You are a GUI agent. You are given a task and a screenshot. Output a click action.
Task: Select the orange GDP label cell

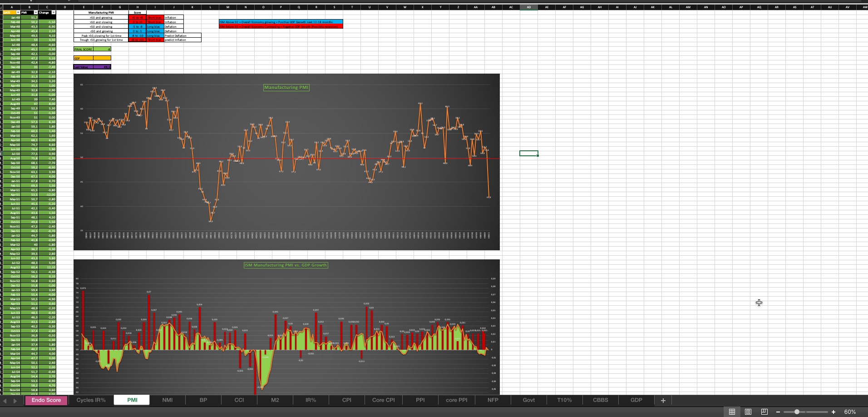[x=84, y=58]
